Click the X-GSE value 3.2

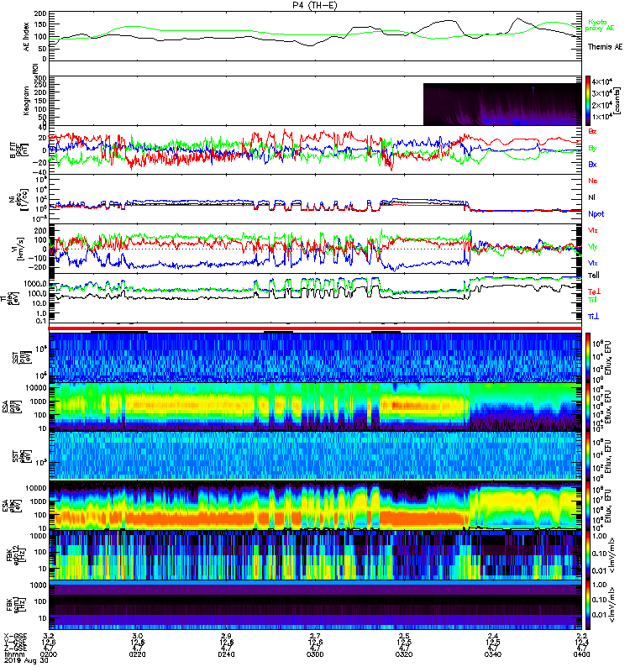tap(49, 636)
